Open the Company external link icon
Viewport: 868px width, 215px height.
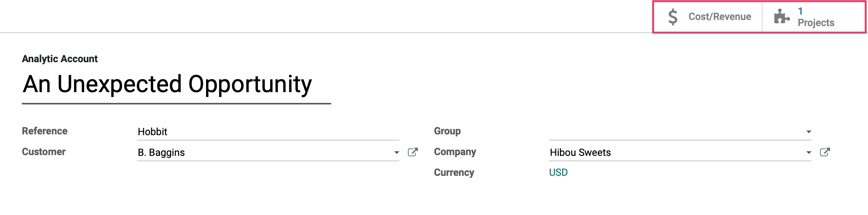(825, 152)
